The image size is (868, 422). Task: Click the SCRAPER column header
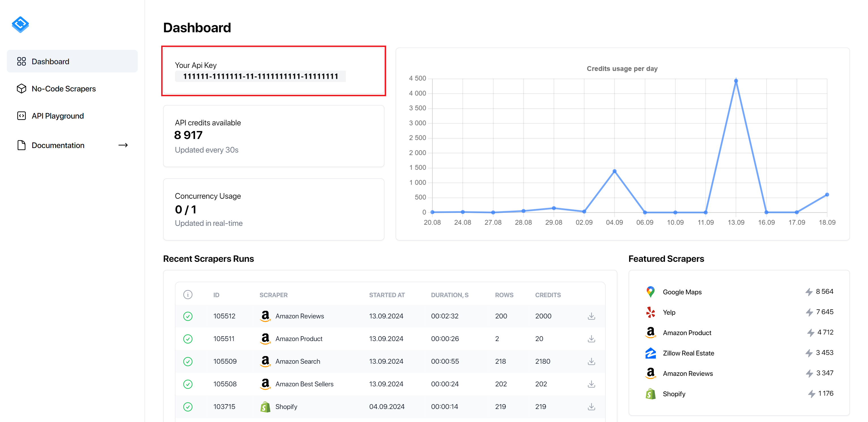point(273,295)
